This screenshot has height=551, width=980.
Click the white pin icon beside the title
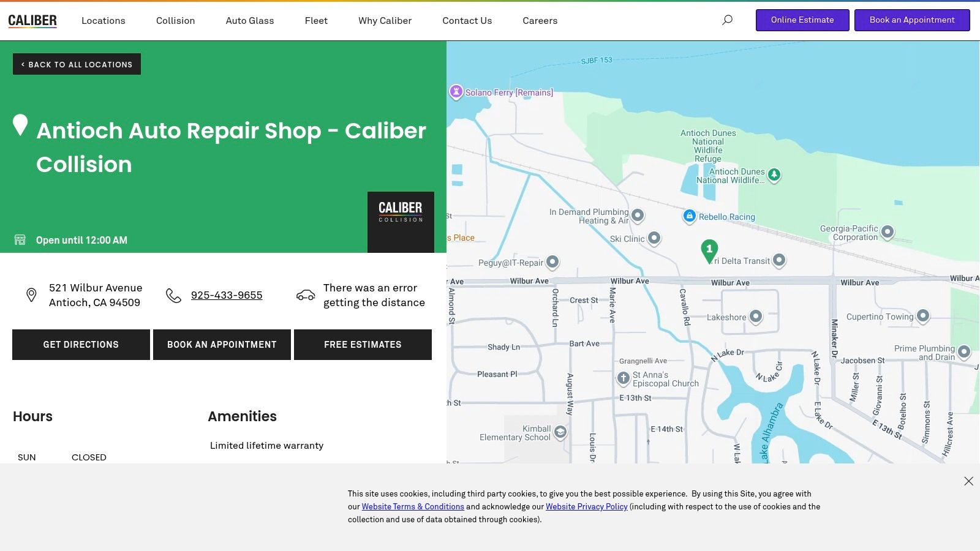(20, 126)
